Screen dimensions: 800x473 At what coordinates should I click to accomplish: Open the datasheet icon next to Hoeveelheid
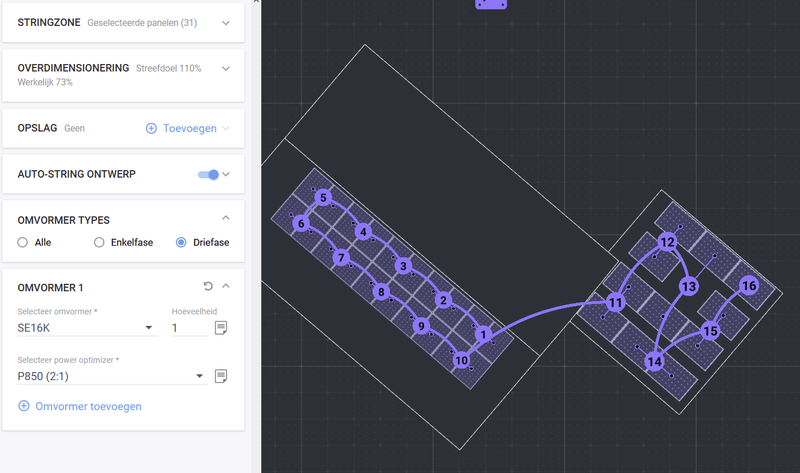tap(221, 328)
